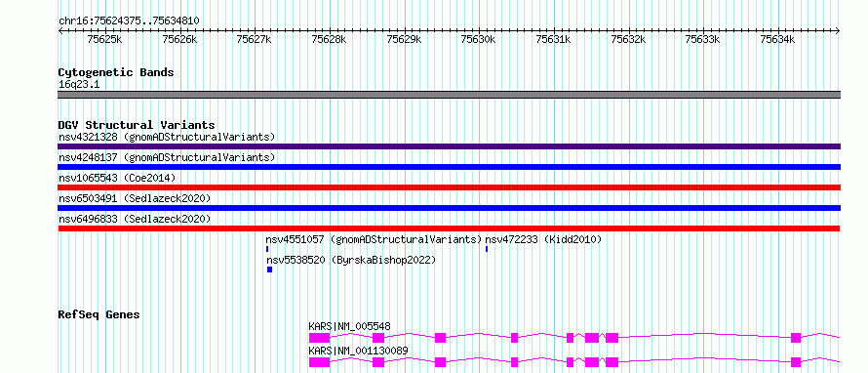This screenshot has height=373, width=868.
Task: Click first wide exon of KARS|NM_005548
Action: 320,338
